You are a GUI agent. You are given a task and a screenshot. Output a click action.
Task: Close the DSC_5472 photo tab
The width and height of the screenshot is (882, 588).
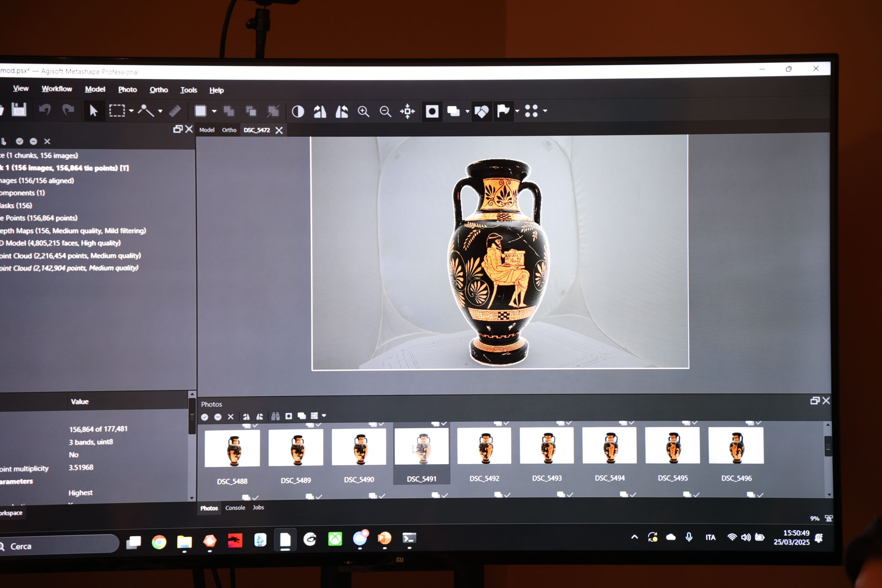pyautogui.click(x=279, y=130)
